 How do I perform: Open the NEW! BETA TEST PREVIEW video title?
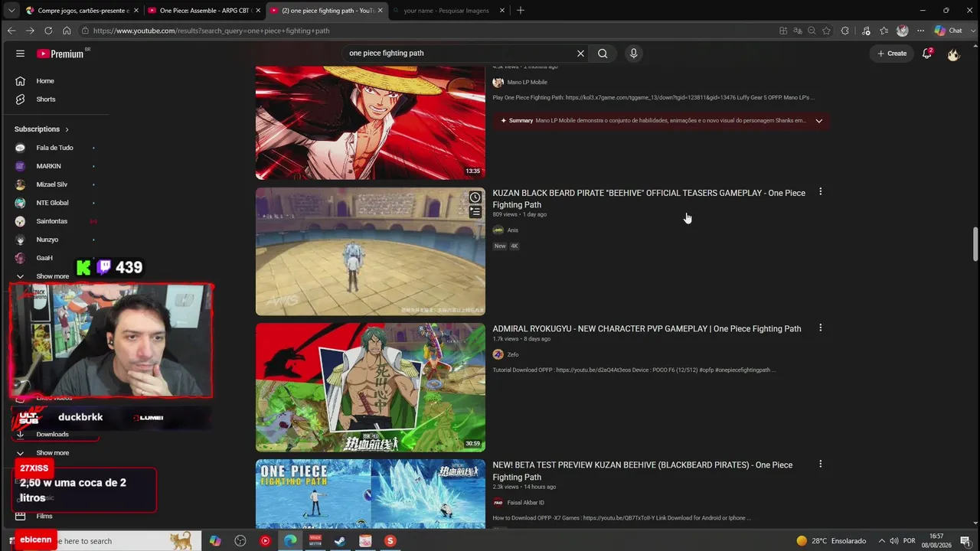[642, 471]
